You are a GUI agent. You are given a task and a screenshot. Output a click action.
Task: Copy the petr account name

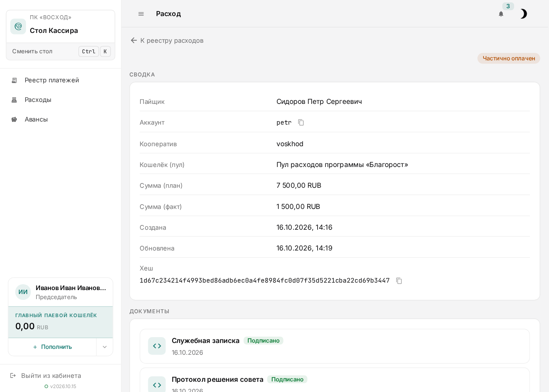(x=301, y=122)
